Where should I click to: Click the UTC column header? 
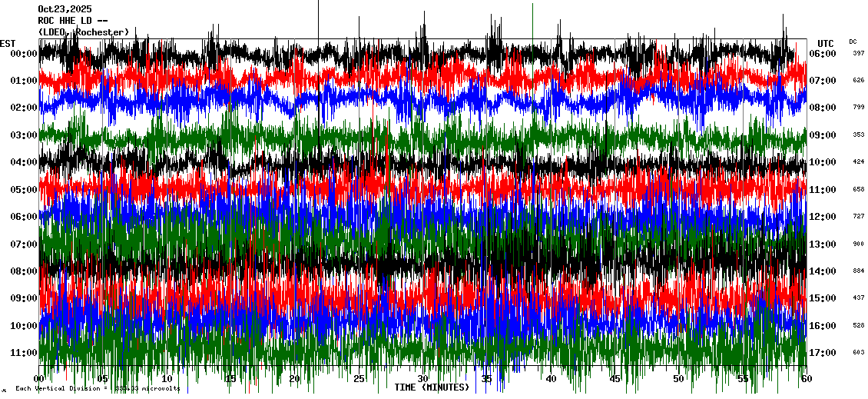pyautogui.click(x=826, y=43)
